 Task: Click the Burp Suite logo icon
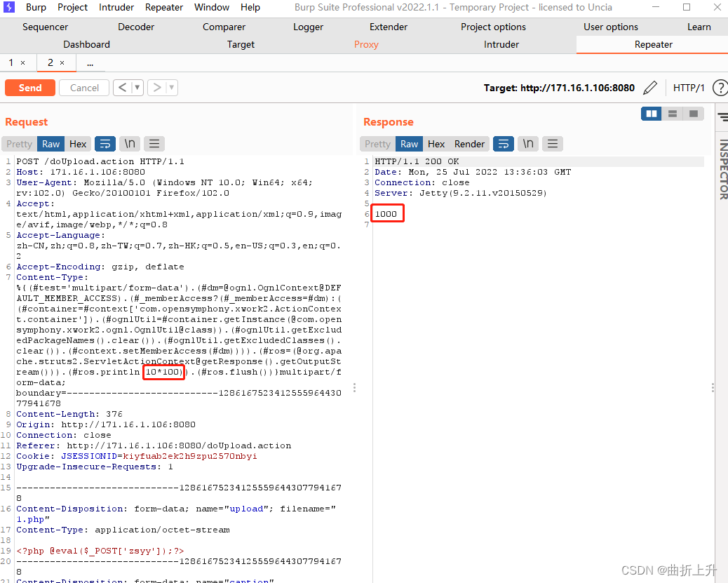(x=9, y=7)
